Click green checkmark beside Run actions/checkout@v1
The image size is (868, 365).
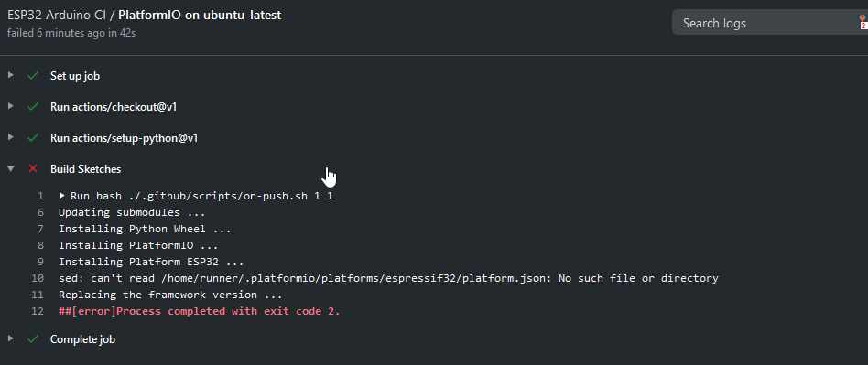click(33, 107)
